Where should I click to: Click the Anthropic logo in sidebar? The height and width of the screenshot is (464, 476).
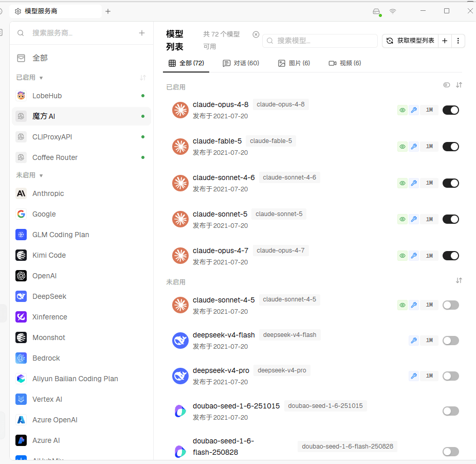tap(21, 193)
